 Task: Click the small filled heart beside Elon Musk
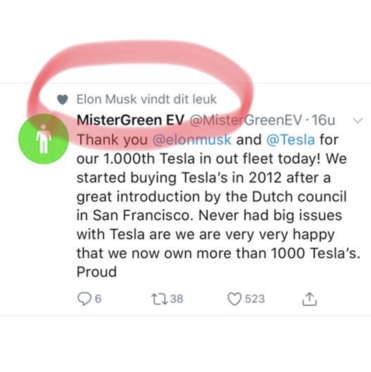click(x=63, y=99)
